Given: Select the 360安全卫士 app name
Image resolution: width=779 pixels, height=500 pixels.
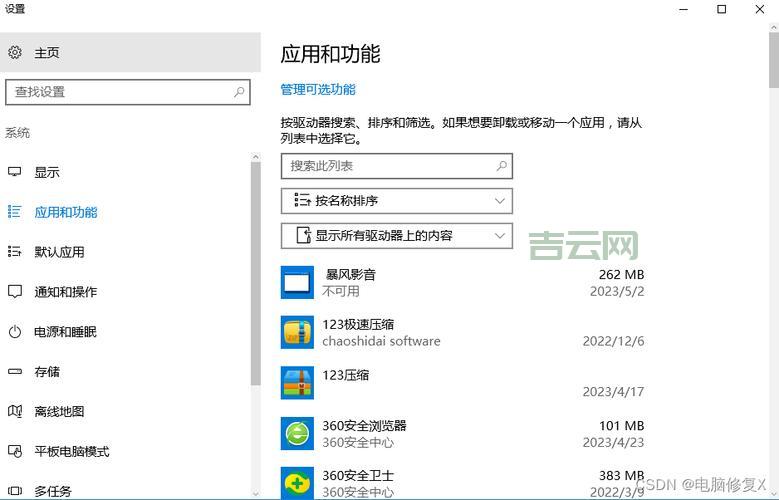Looking at the screenshot, I should (x=358, y=475).
